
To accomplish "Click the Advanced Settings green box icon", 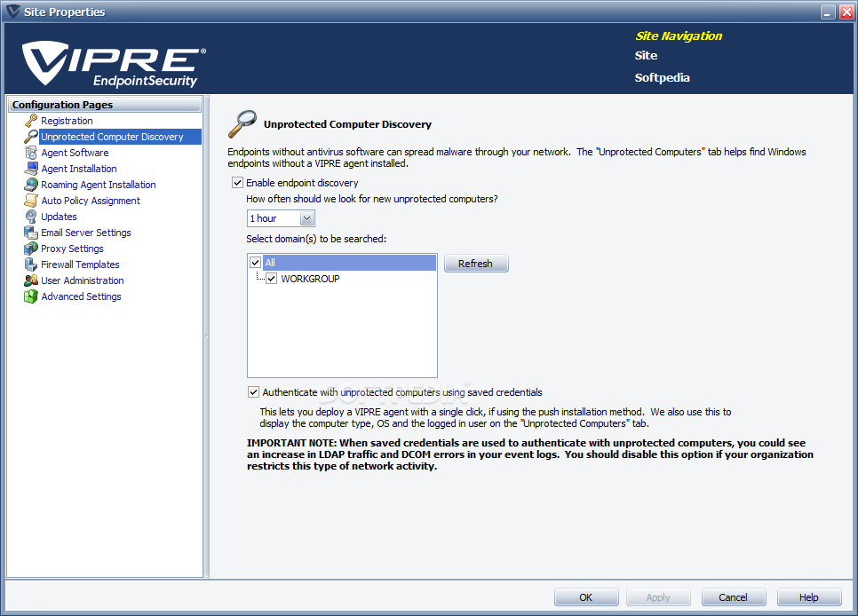I will [x=31, y=296].
